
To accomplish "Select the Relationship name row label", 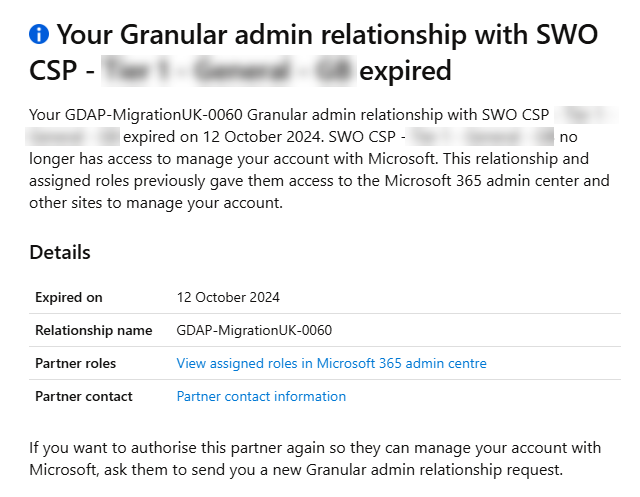I will (x=94, y=330).
